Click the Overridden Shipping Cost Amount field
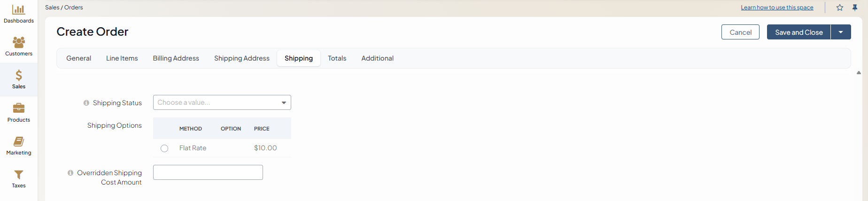The image size is (868, 201). click(208, 172)
